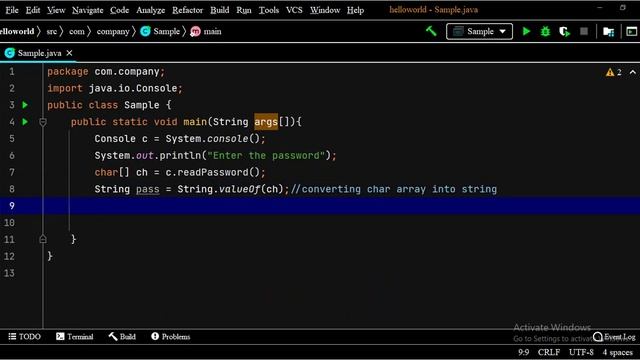Run Sample with the green play button
The image size is (640, 360).
526,31
